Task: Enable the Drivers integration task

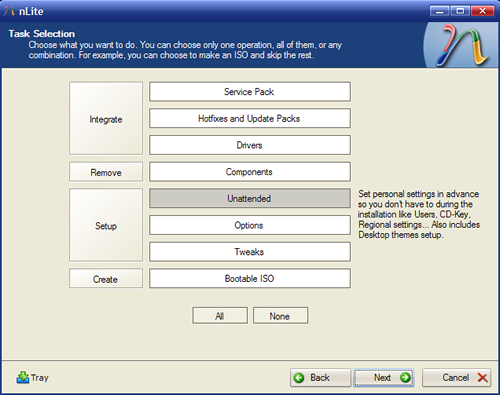Action: [x=250, y=145]
